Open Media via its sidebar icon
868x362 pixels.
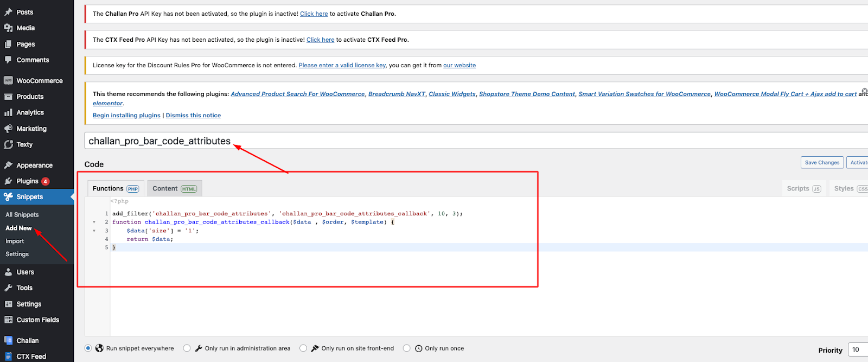8,28
